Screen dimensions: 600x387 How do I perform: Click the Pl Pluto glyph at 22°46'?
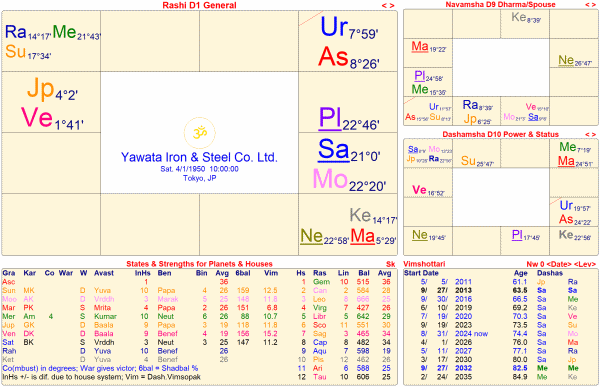[330, 118]
